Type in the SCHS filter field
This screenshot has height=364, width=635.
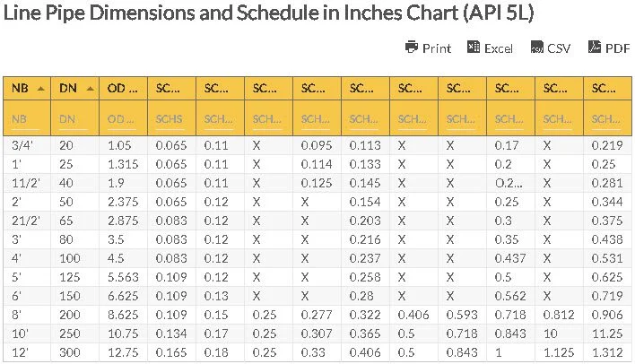(171, 118)
